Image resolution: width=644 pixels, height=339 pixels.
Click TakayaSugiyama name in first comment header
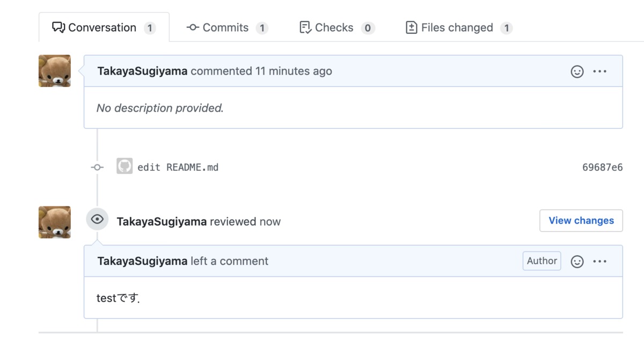tap(142, 71)
